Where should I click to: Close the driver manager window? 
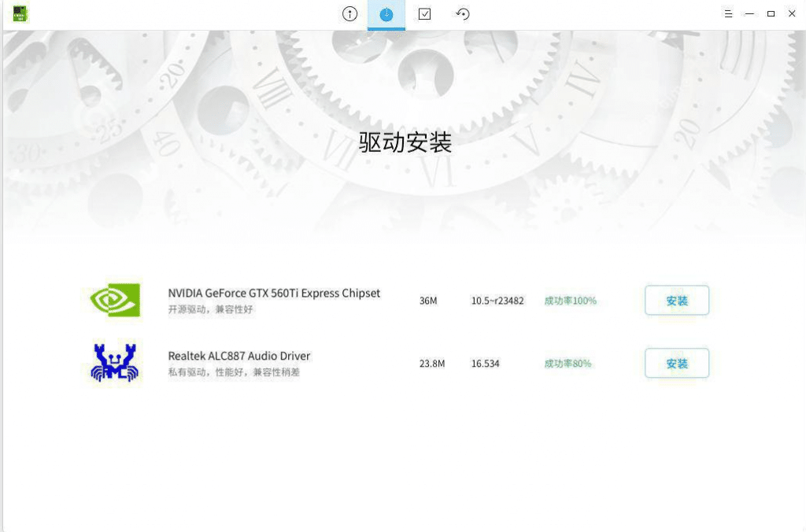(792, 14)
